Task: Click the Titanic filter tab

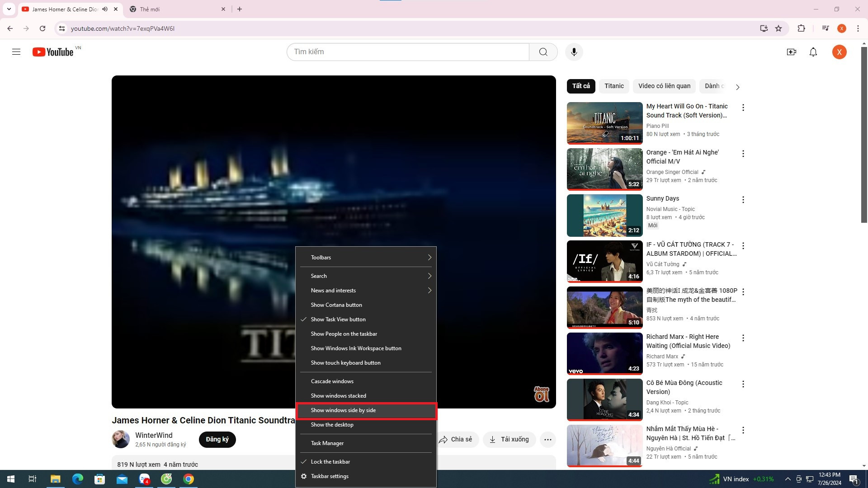Action: coord(614,86)
